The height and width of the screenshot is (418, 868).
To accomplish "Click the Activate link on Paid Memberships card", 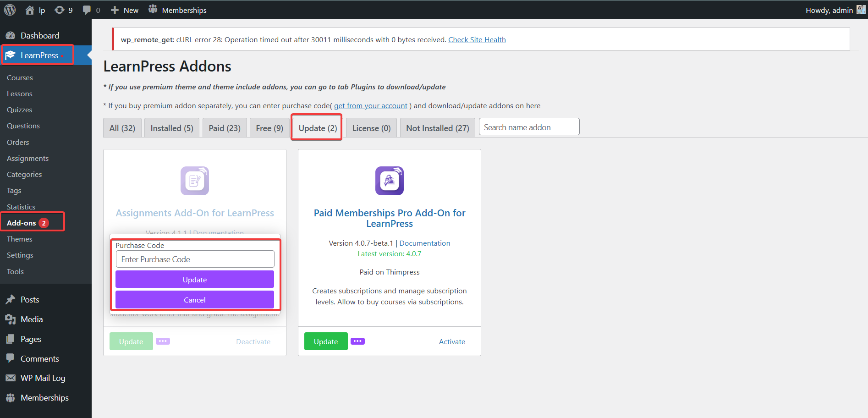I will coord(452,341).
